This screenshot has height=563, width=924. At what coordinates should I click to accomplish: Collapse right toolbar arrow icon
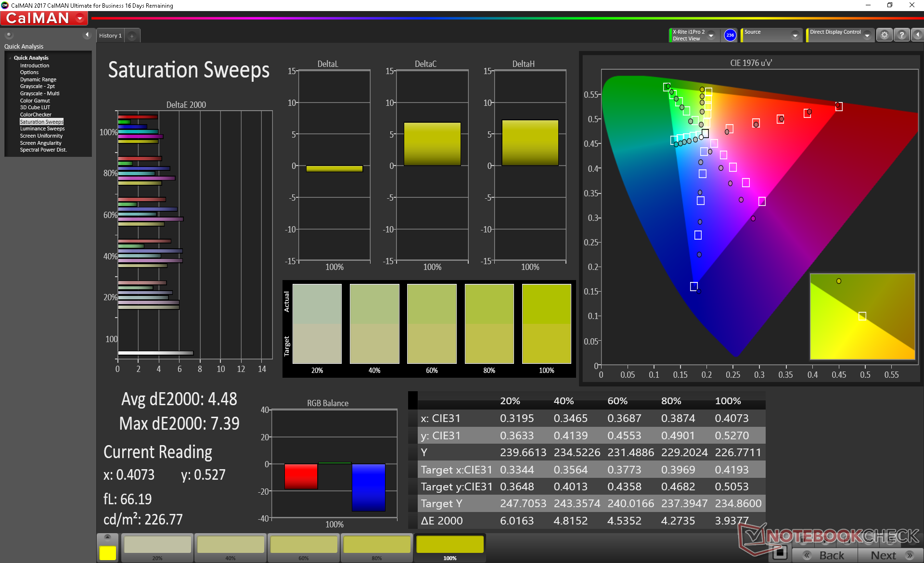click(917, 35)
